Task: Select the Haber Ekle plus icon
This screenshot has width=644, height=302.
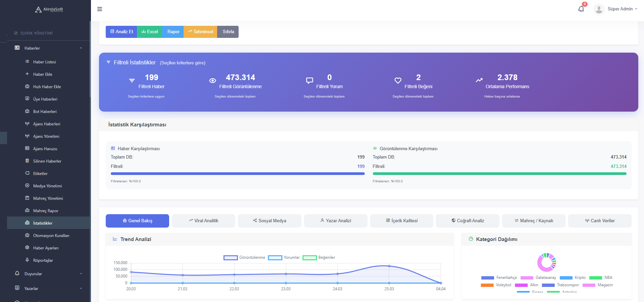Action: tap(27, 74)
